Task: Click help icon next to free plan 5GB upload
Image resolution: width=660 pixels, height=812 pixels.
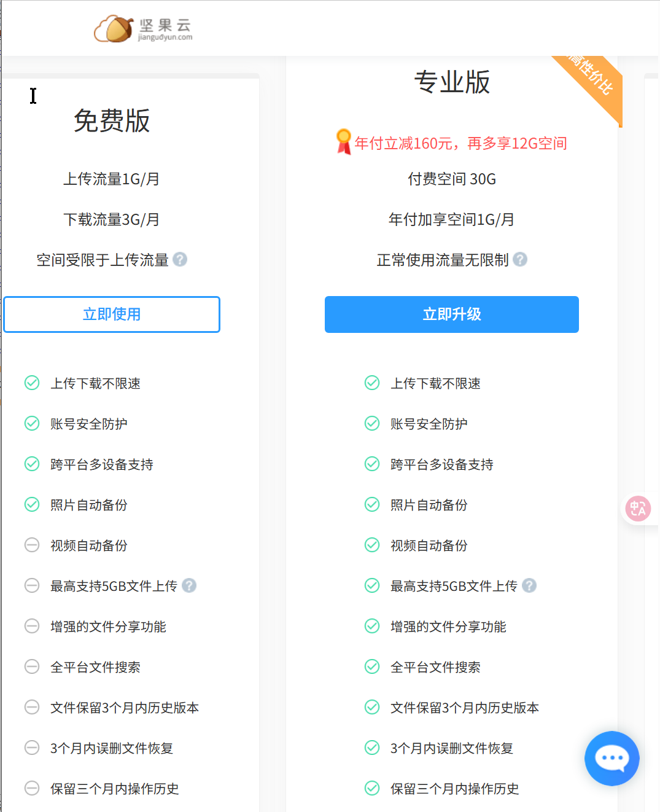Action: pos(189,586)
